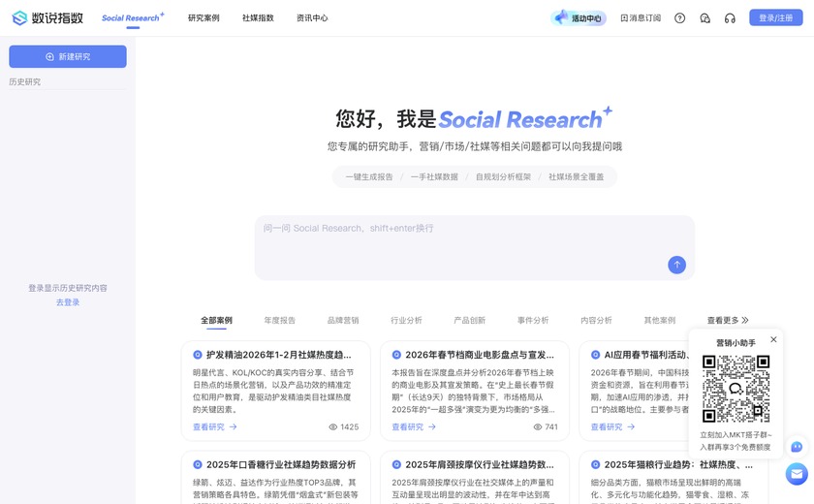Viewport: 814px width, 504px height.
Task: Click the WeChat chat icon in header
Action: pyautogui.click(x=705, y=18)
